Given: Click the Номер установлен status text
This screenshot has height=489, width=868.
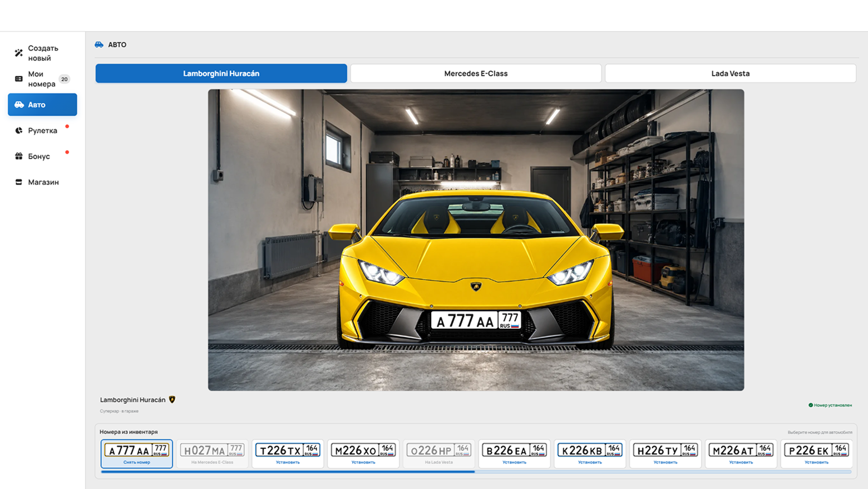Looking at the screenshot, I should (833, 405).
